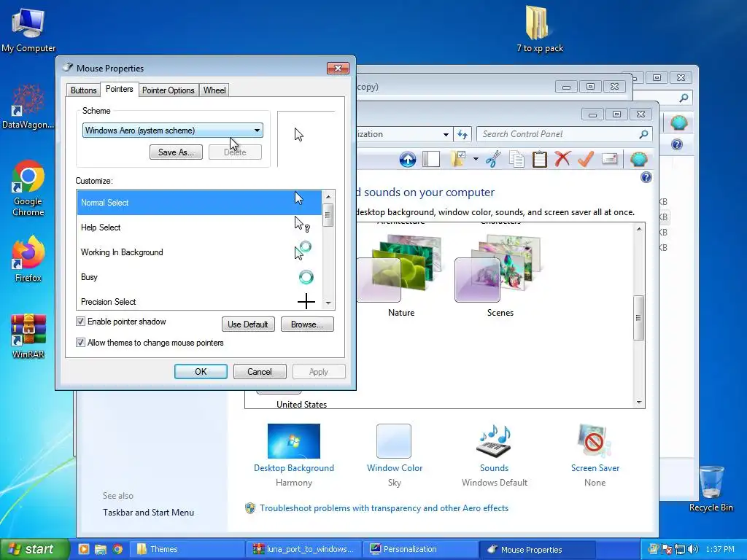Open Desktop Background Harmony settings
This screenshot has height=560, width=747.
(x=293, y=455)
